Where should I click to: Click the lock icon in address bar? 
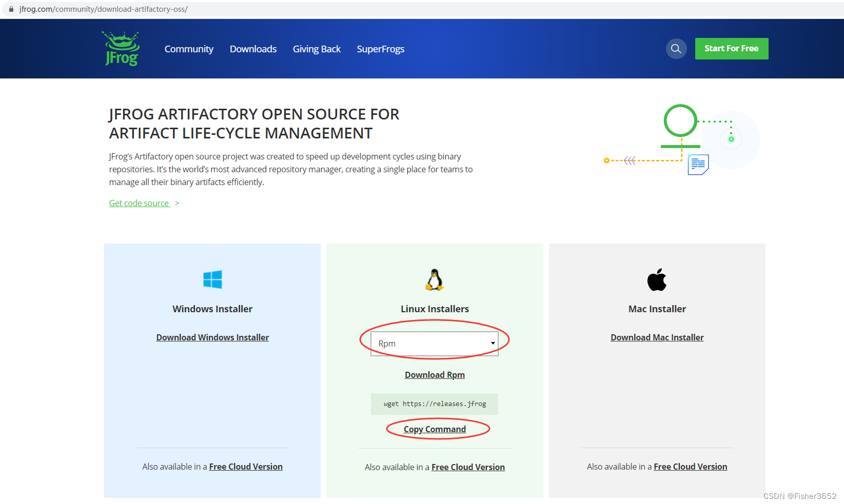point(11,9)
